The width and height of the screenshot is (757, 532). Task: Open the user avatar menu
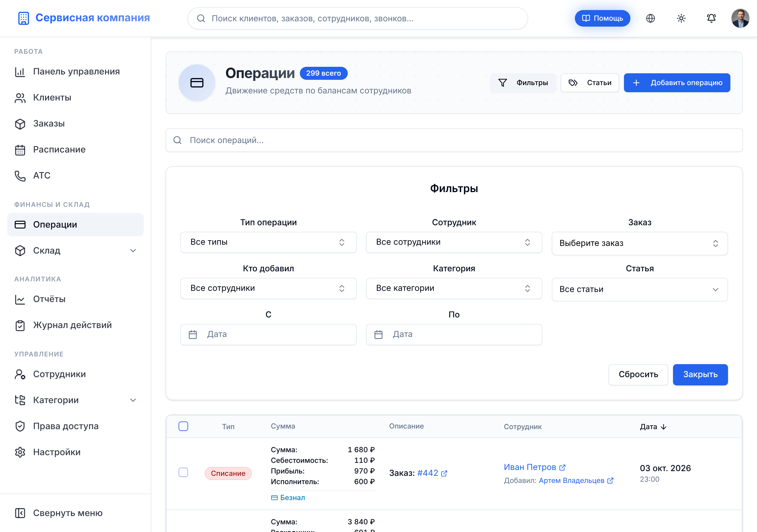pos(740,18)
